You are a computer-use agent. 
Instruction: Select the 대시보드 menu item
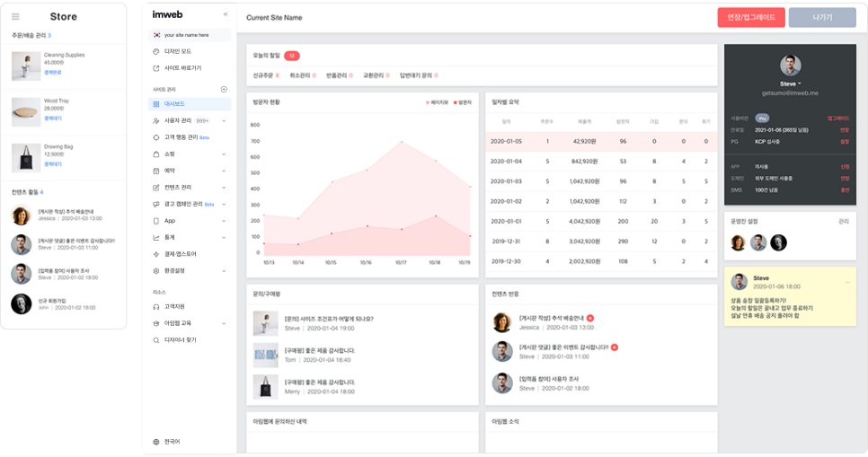click(190, 104)
